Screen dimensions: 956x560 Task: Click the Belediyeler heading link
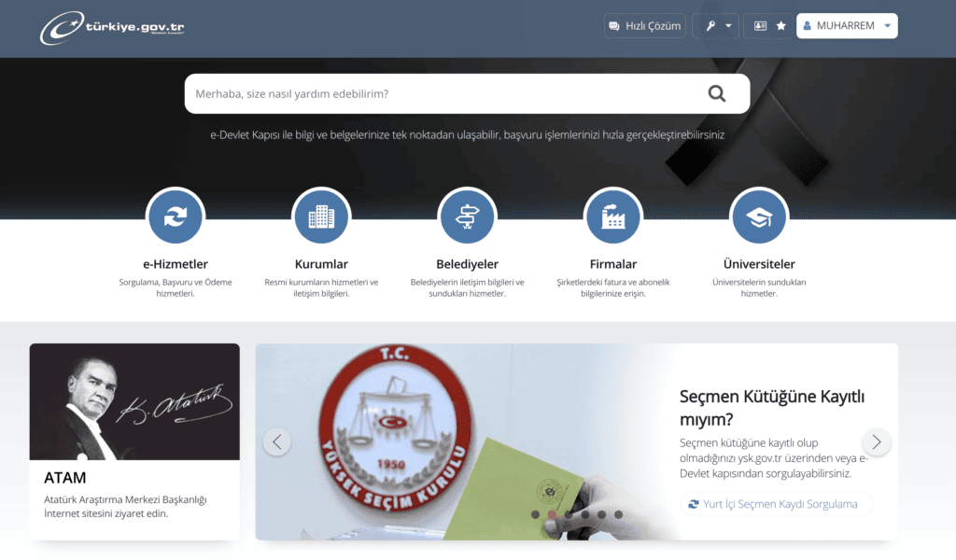click(x=467, y=264)
